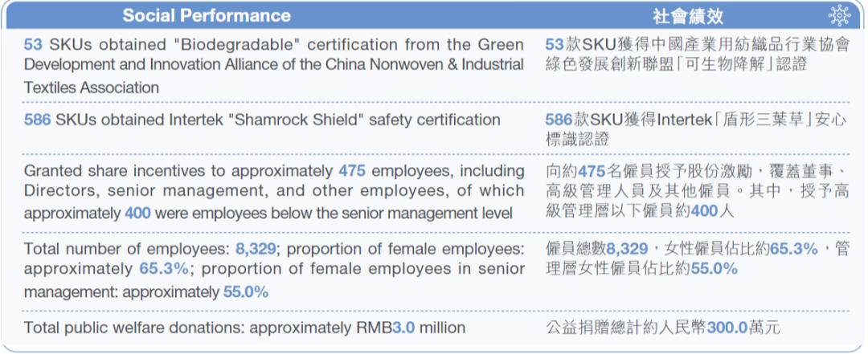Click the snowflake icon in header
The width and height of the screenshot is (868, 354).
839,15
